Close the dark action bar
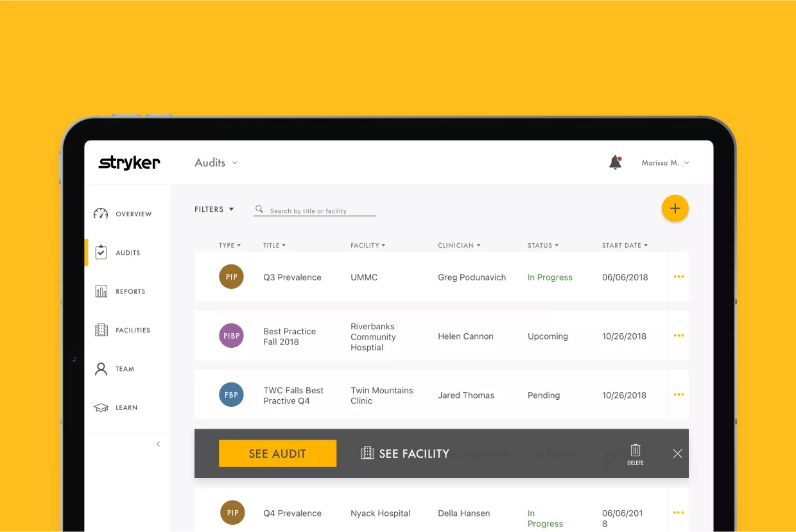 pyautogui.click(x=677, y=454)
